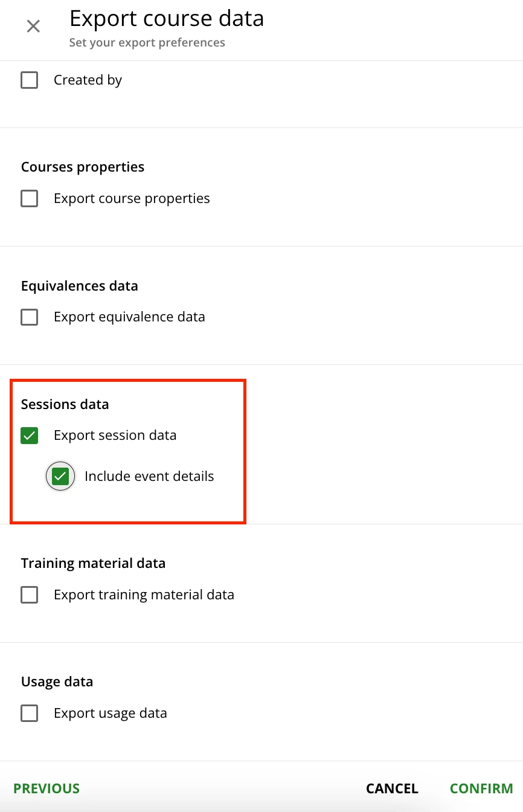The width and height of the screenshot is (523, 812).
Task: Click the 'Created by' label text
Action: pyautogui.click(x=88, y=80)
